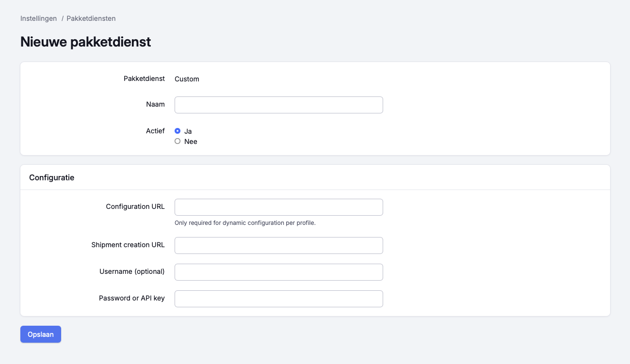Viewport: 630px width, 364px height.
Task: Click the Shipment creation URL label
Action: [x=128, y=245]
